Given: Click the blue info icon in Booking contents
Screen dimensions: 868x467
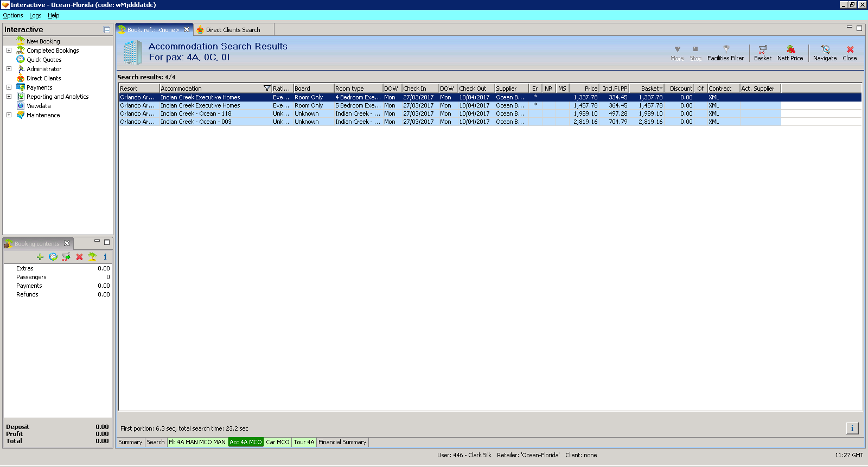Looking at the screenshot, I should pyautogui.click(x=105, y=257).
